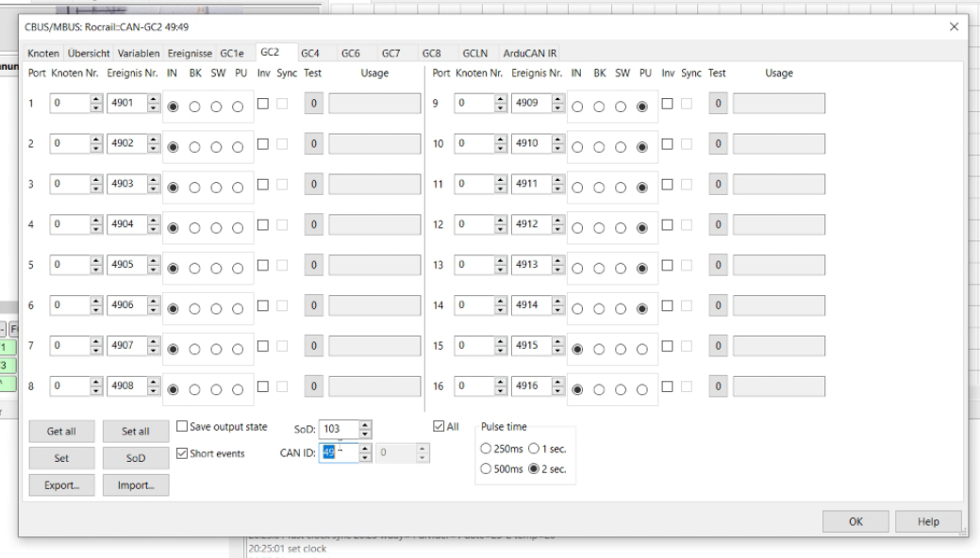
Task: Toggle the All checkbox
Action: point(439,428)
